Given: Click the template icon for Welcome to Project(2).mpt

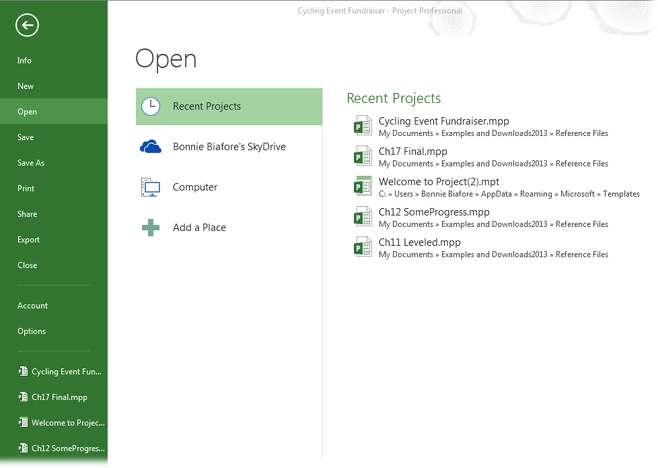Looking at the screenshot, I should pyautogui.click(x=363, y=186).
